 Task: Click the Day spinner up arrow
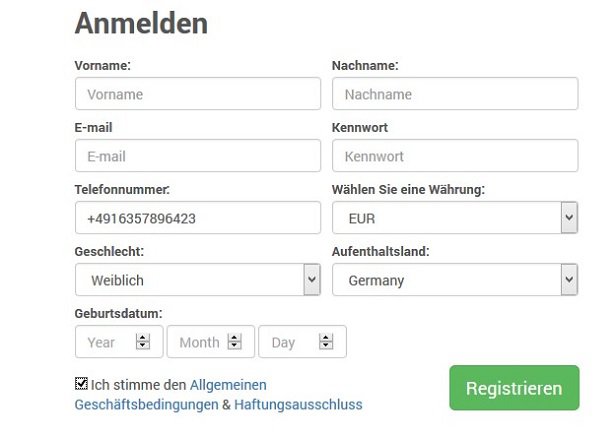(326, 338)
